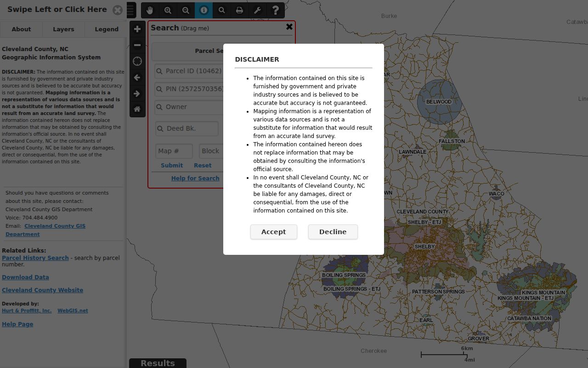Activate the zoom in magnifier tool
588x368 pixels.
[x=168, y=10]
